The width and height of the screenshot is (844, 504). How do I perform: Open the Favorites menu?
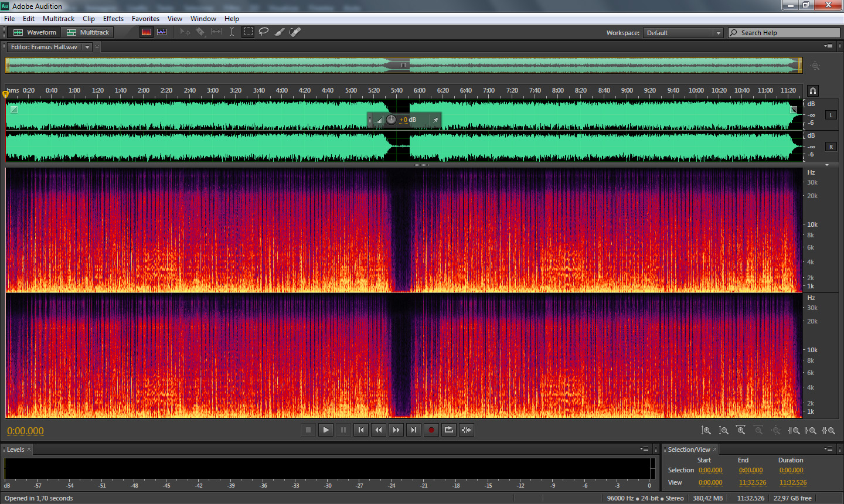coord(145,19)
